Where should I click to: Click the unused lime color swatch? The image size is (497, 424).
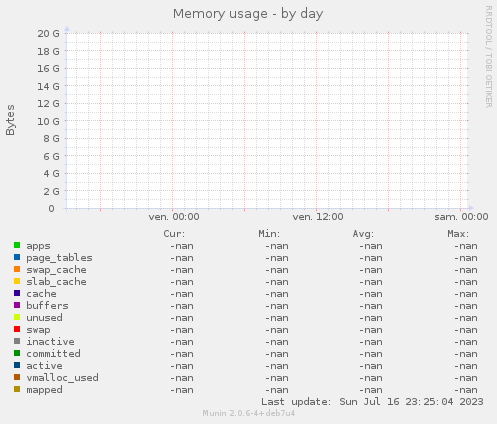(x=17, y=317)
